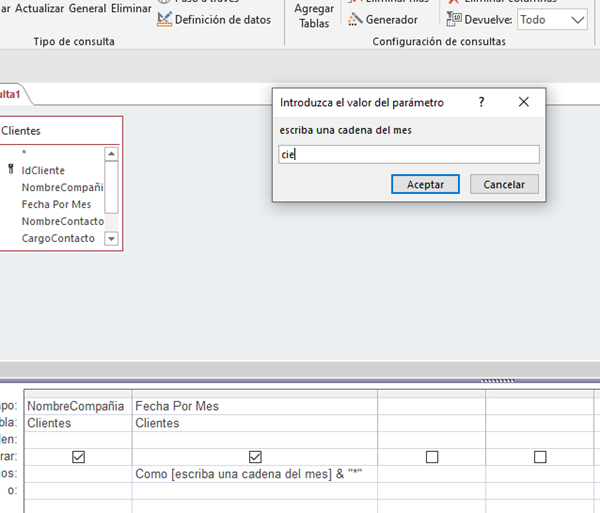Check the Mostrar box in fourth grid column
This screenshot has width=600, height=513.
click(540, 457)
